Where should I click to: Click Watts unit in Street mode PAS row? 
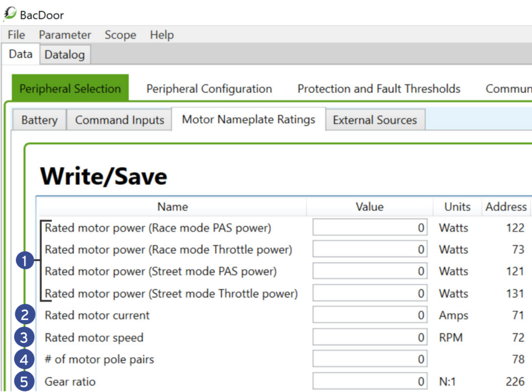[453, 272]
